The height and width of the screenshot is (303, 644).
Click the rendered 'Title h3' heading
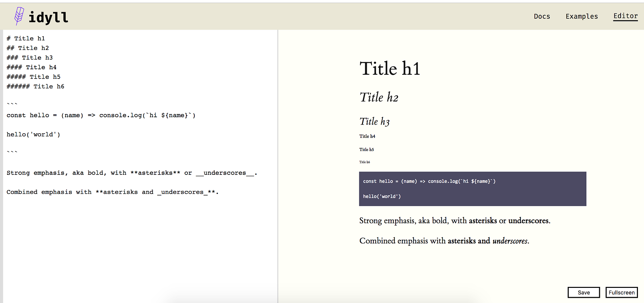374,121
